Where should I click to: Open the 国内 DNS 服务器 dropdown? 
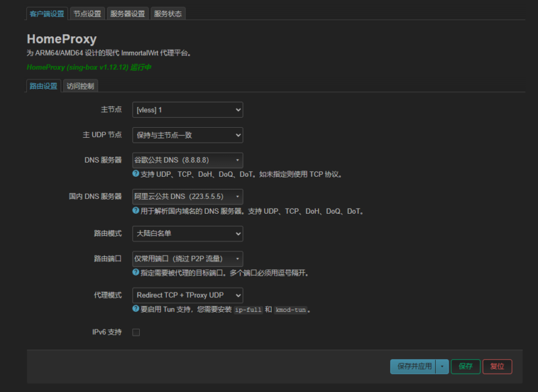(x=188, y=198)
